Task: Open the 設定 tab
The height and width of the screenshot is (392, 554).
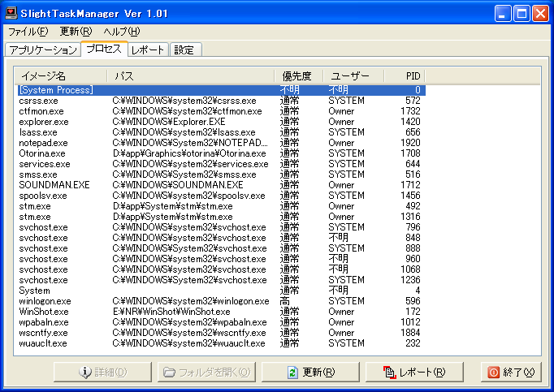Action: pos(185,50)
